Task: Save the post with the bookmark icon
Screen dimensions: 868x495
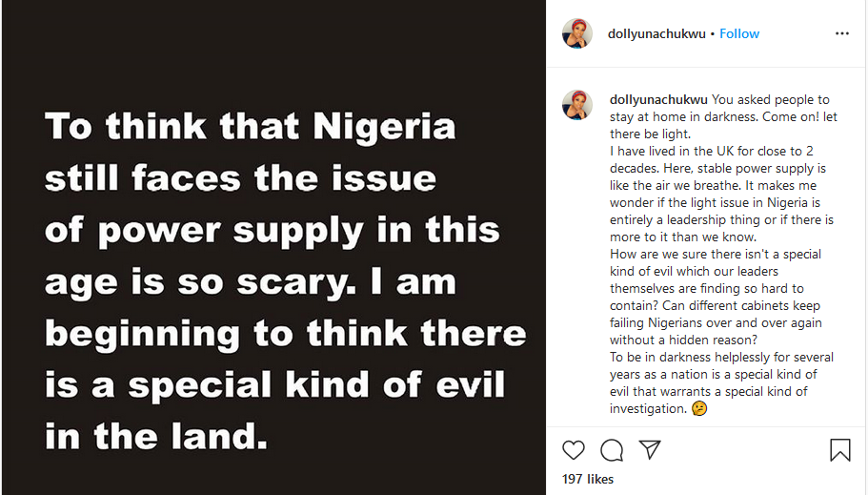Action: click(x=839, y=449)
